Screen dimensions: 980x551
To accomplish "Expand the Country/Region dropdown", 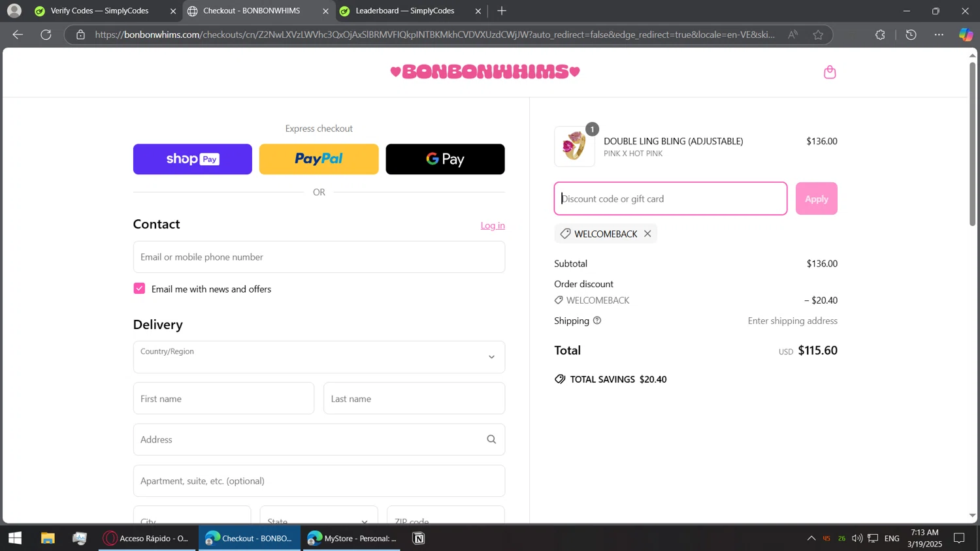I will coord(319,357).
